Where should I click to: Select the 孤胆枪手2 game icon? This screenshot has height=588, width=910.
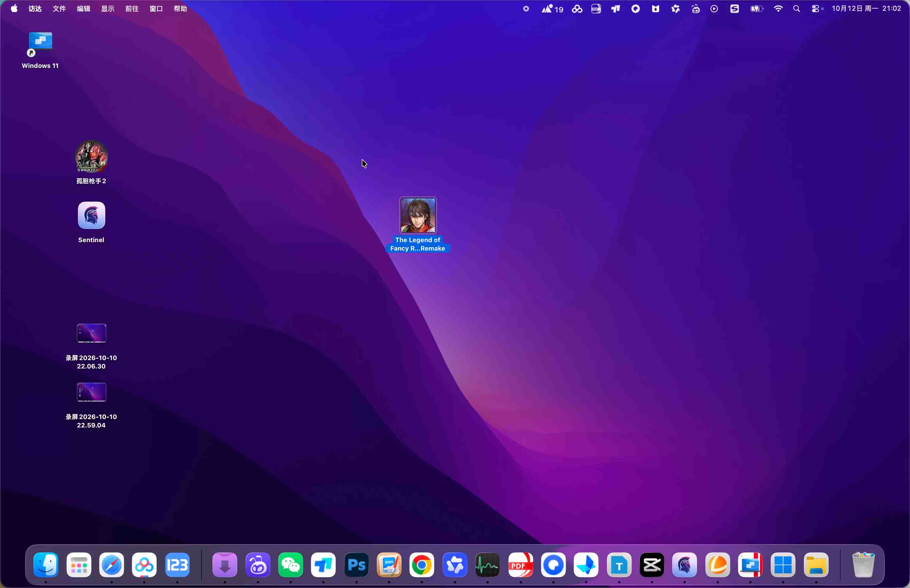tap(91, 157)
